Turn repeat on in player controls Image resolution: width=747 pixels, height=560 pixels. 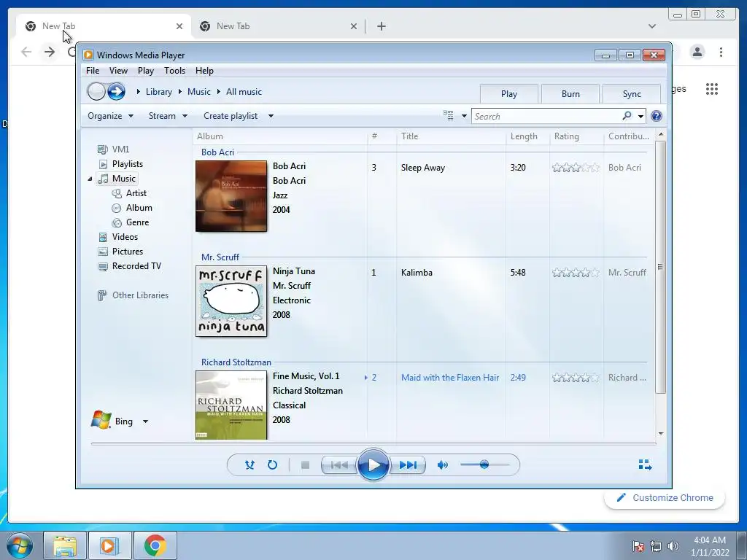click(x=272, y=464)
